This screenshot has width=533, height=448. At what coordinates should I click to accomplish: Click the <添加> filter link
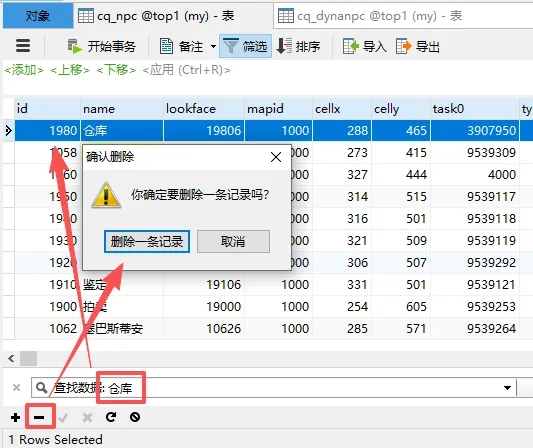(x=24, y=70)
